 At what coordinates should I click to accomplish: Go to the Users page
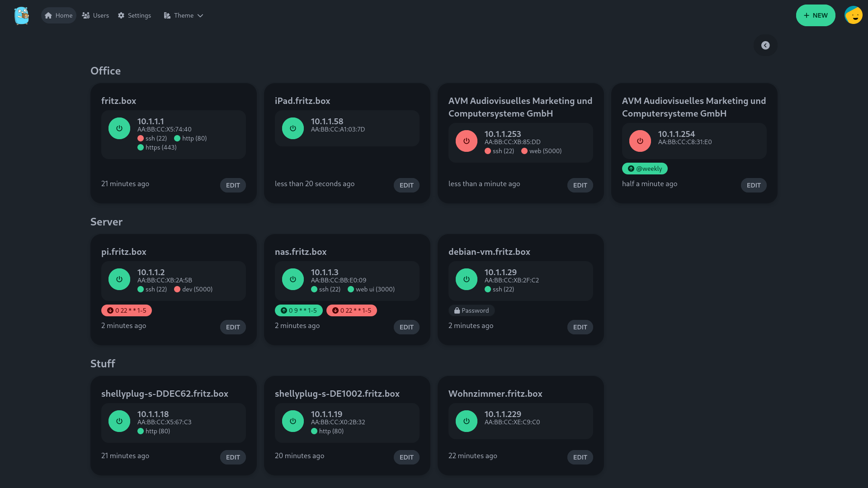tap(95, 15)
